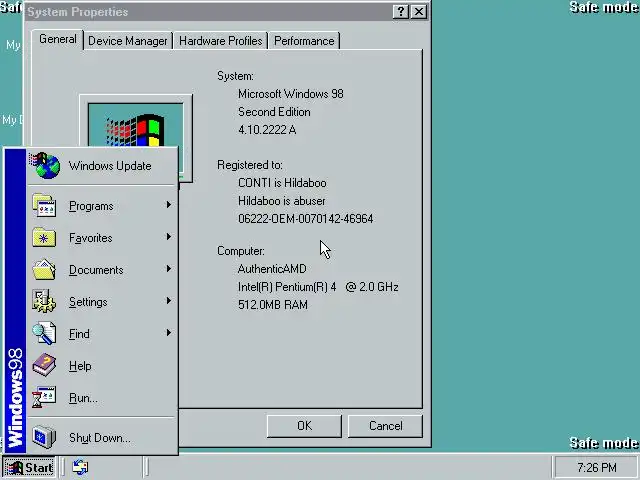Screen dimensions: 640x480
Task: Click product ID '06222-OEM-0070142-46964'
Action: (x=305, y=219)
